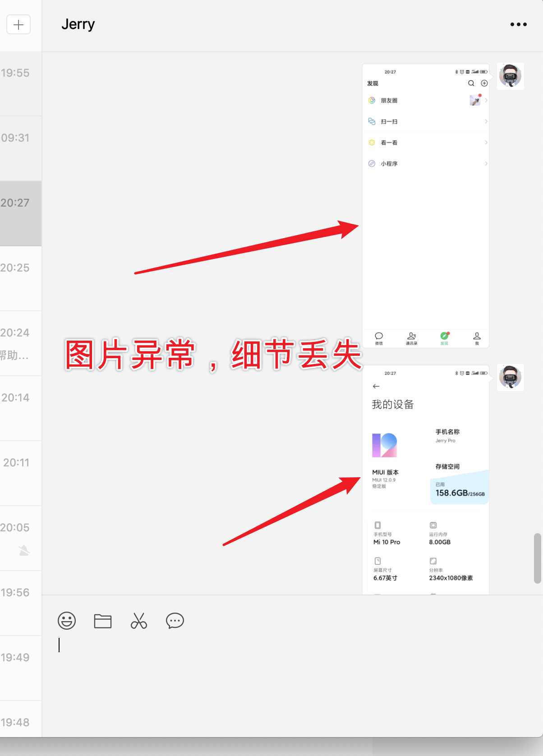
Task: Select the conversation at 19:56
Action: tap(21, 604)
